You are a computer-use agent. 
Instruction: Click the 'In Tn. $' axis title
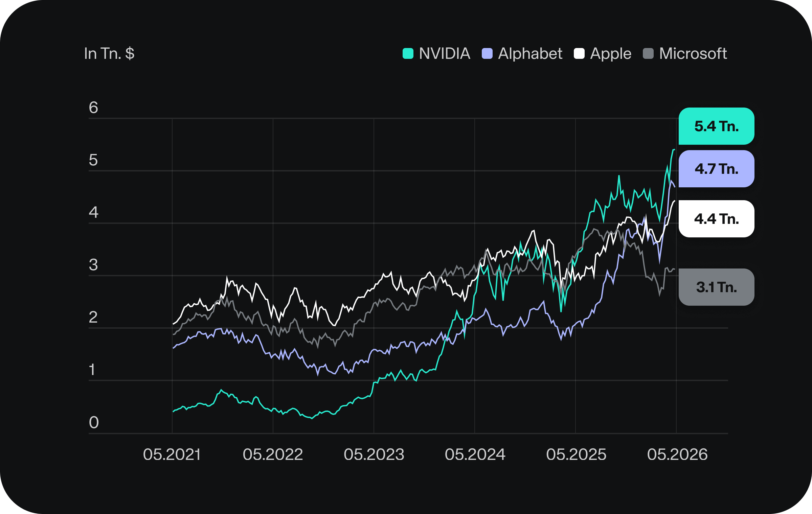pyautogui.click(x=109, y=53)
